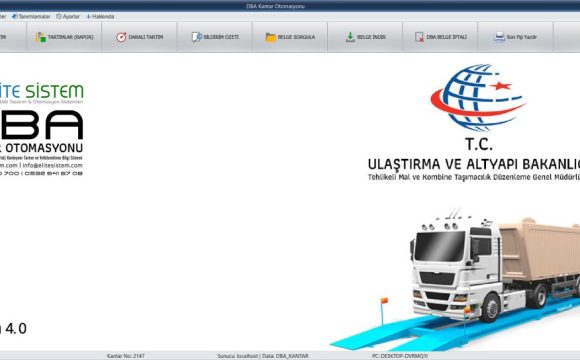The image size is (580, 360).
Task: Click the Kantar No: 2147 status text
Action: point(126,356)
